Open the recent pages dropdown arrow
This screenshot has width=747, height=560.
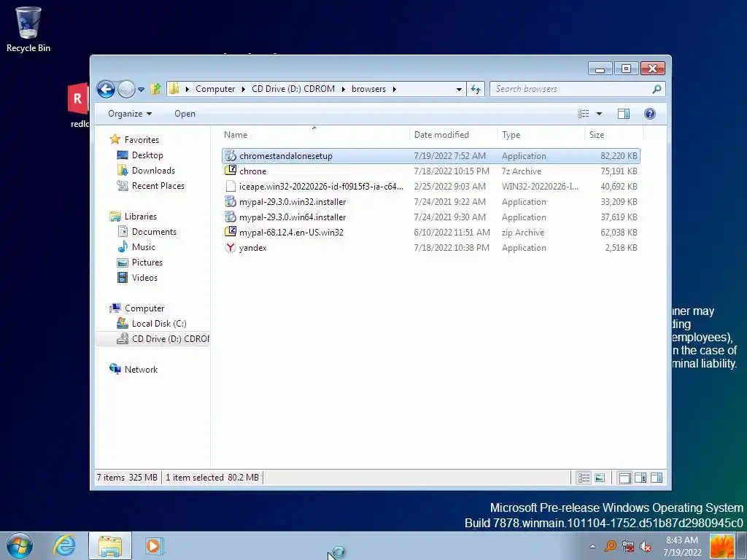point(141,89)
